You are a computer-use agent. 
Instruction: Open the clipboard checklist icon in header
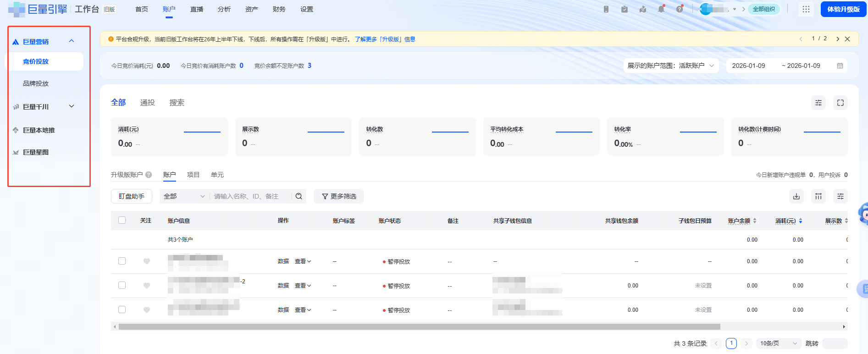coord(625,9)
